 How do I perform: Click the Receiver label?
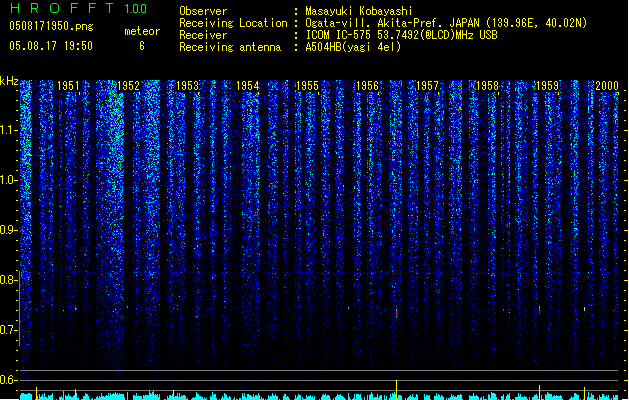point(203,35)
